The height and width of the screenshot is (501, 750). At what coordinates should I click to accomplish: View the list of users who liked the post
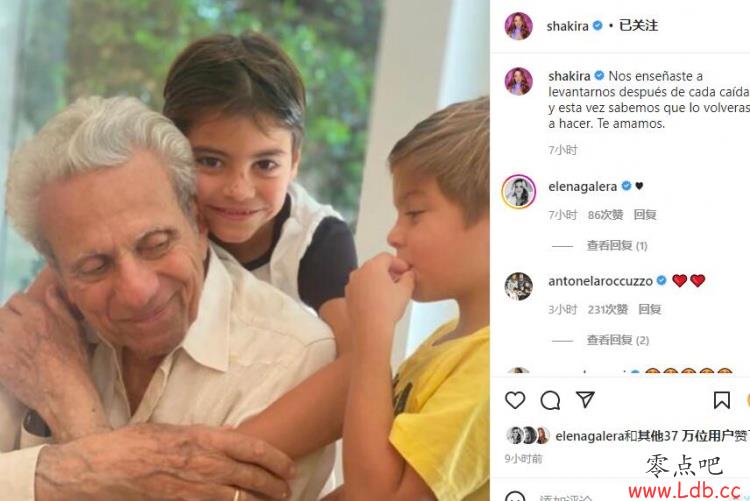(651, 436)
